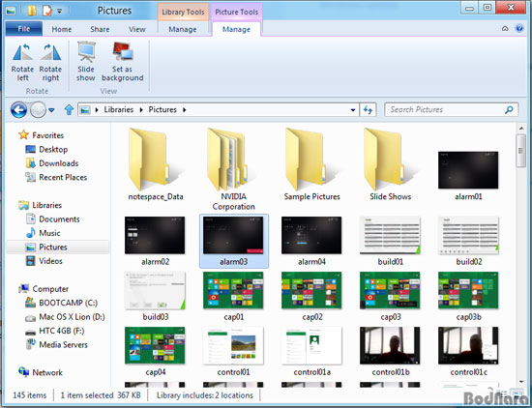Open Library Tools Manage tab

click(x=183, y=30)
